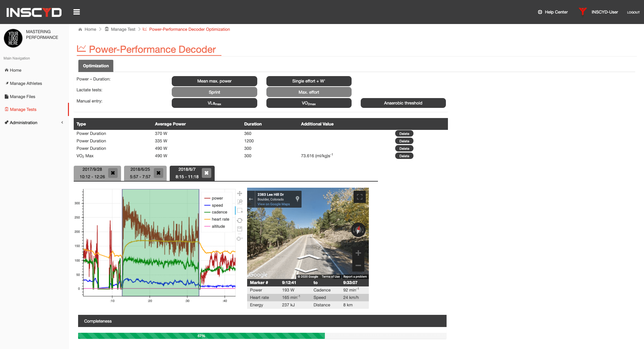
Task: Toggle heart rate series in legend
Action: [x=220, y=219]
